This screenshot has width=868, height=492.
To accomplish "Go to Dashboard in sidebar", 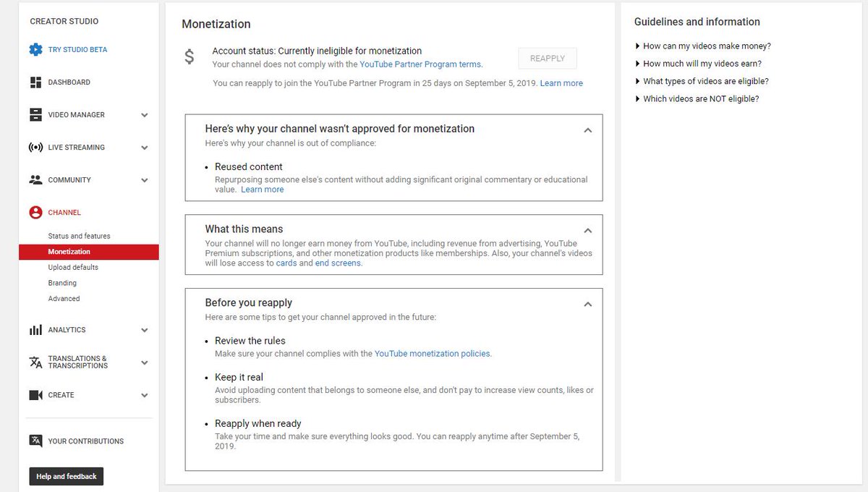I will click(69, 82).
